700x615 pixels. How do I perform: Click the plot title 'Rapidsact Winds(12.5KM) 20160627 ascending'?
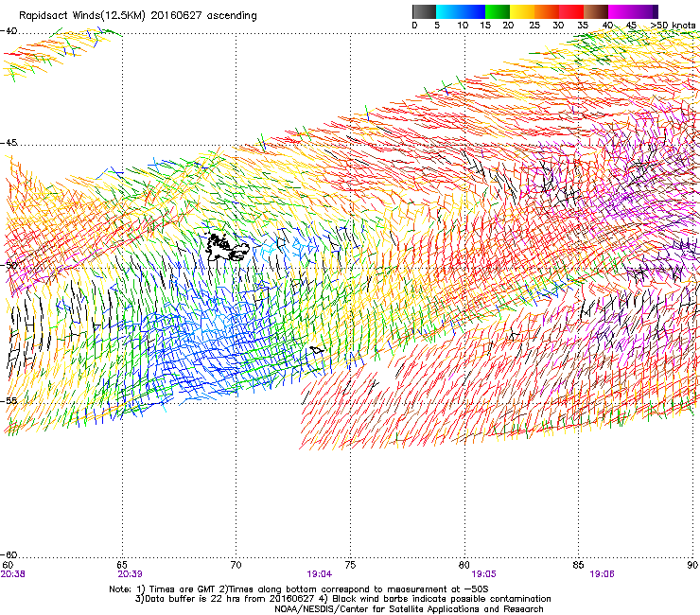(138, 16)
